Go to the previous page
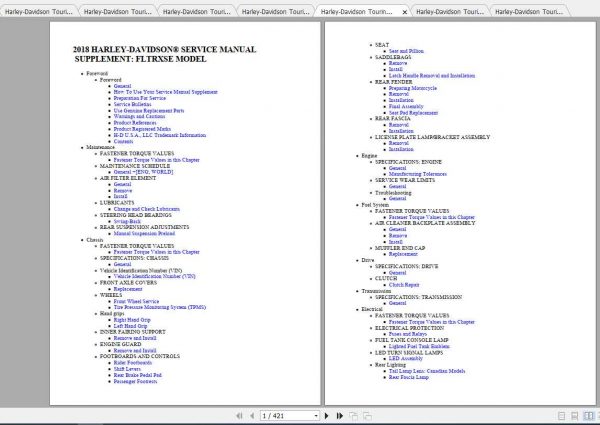 pyautogui.click(x=252, y=416)
